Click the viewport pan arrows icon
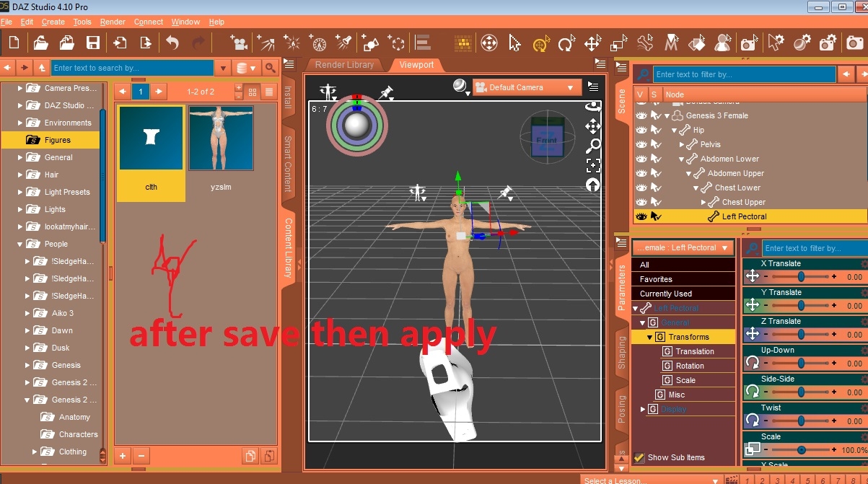The width and height of the screenshot is (868, 484). click(x=593, y=127)
